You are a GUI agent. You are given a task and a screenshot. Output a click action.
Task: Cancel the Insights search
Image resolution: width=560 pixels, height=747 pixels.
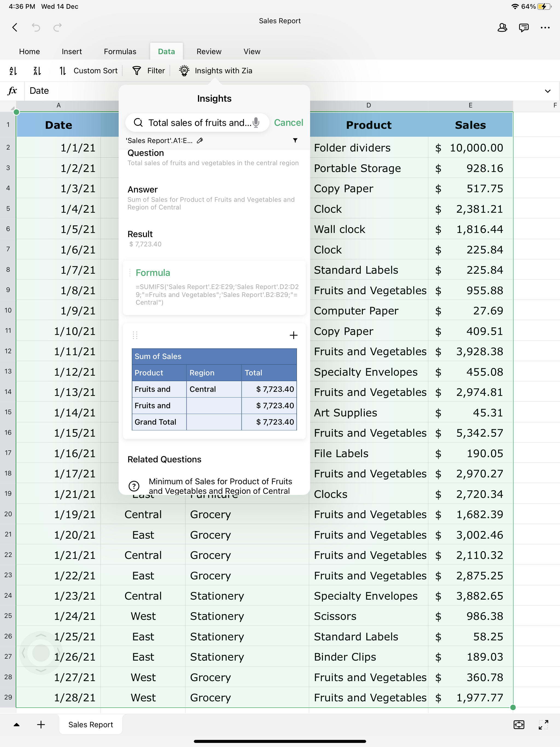[x=288, y=122]
